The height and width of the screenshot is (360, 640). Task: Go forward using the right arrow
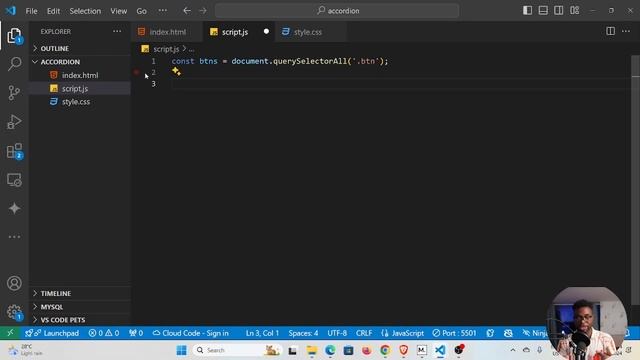pos(203,11)
